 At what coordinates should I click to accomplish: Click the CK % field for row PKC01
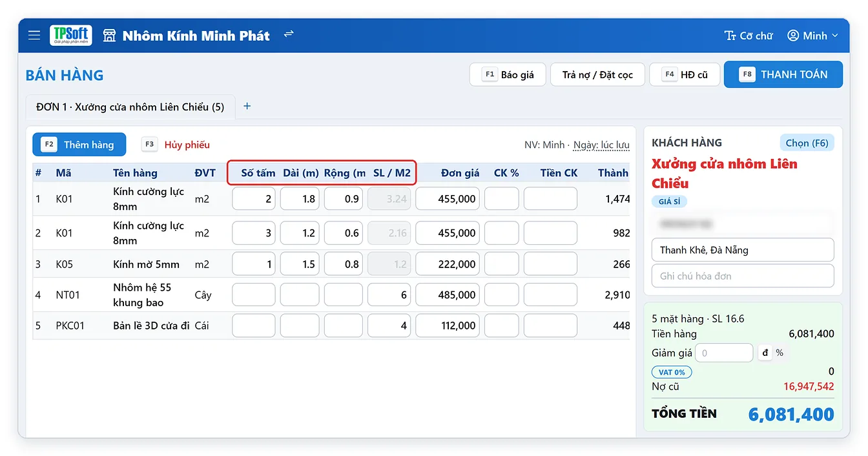(x=502, y=326)
